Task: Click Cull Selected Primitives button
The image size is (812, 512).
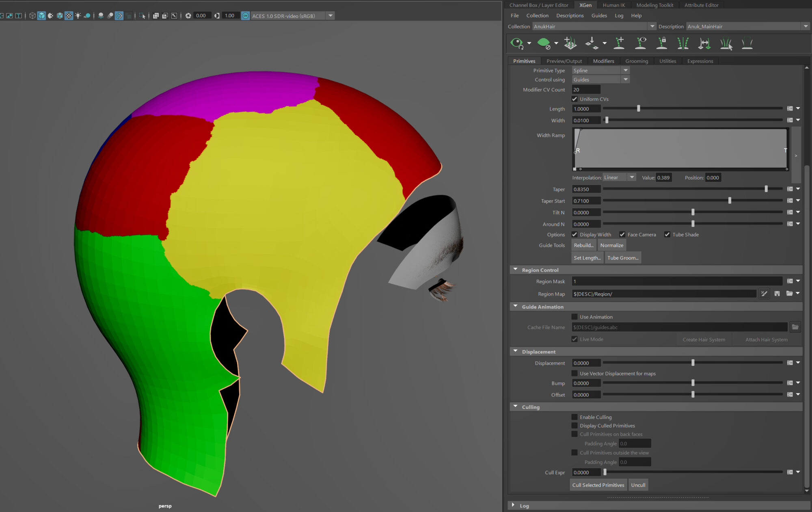Action: pos(598,485)
